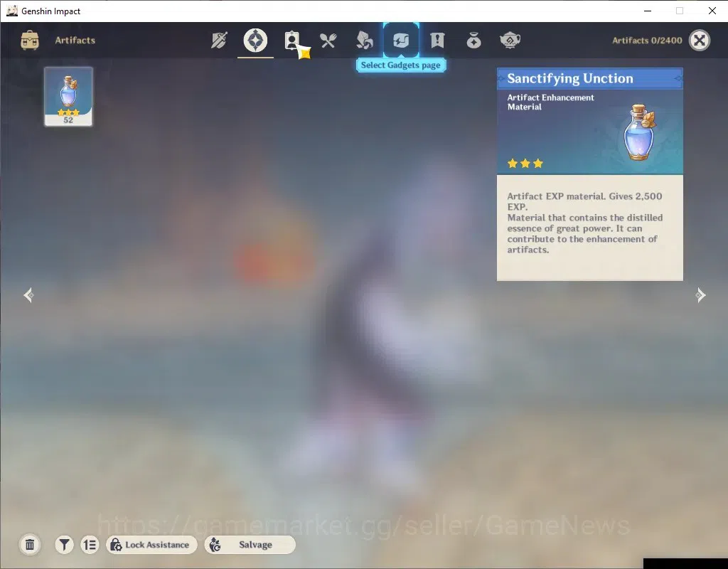This screenshot has width=728, height=569.
Task: Open the Precious Items tab
Action: coord(473,41)
